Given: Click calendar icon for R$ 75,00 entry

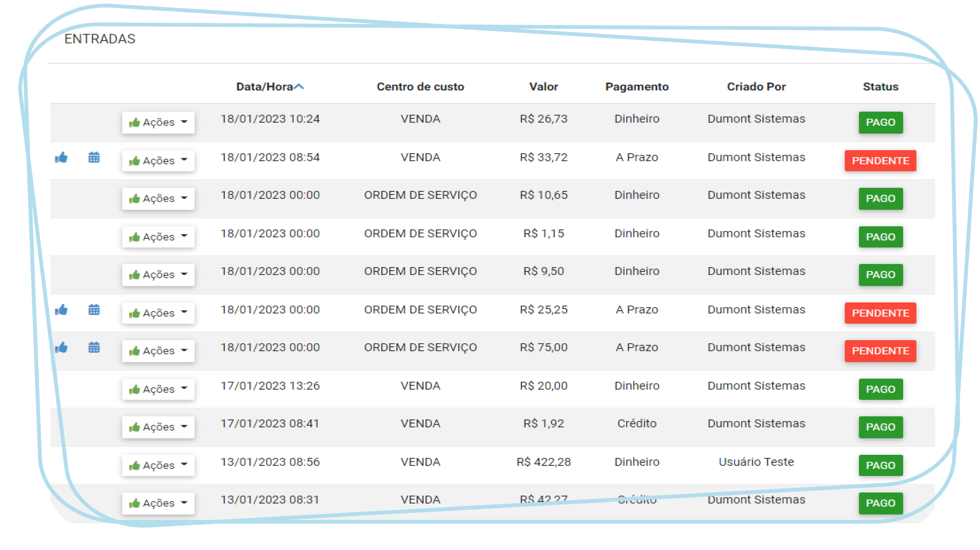Looking at the screenshot, I should (94, 347).
